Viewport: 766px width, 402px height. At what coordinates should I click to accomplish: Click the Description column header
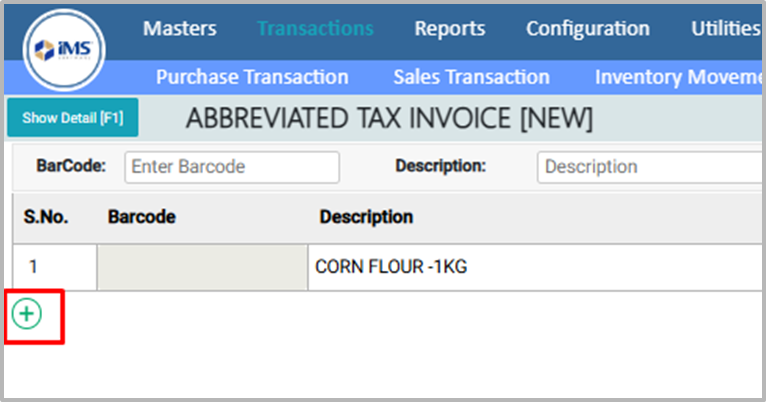(x=366, y=217)
